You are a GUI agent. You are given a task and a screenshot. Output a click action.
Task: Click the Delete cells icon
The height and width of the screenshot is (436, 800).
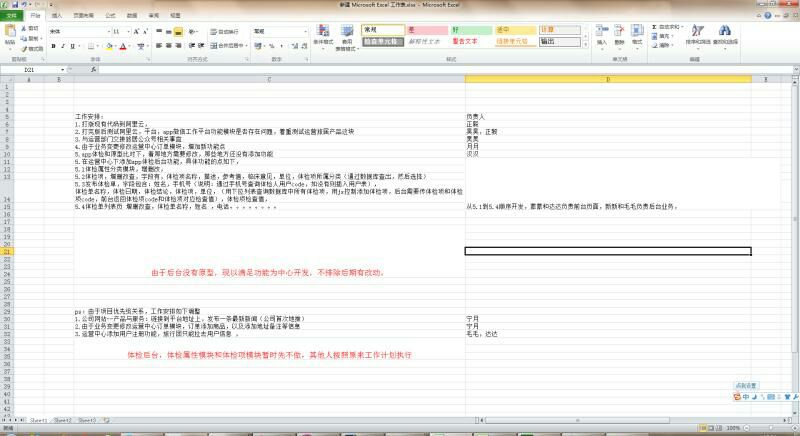point(620,35)
